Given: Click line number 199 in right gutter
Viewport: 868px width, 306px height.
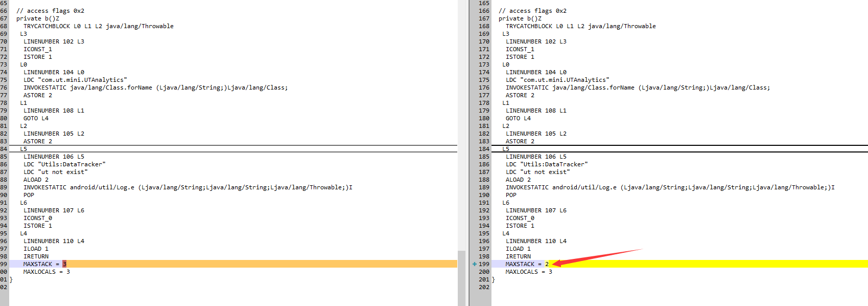Looking at the screenshot, I should [x=484, y=264].
